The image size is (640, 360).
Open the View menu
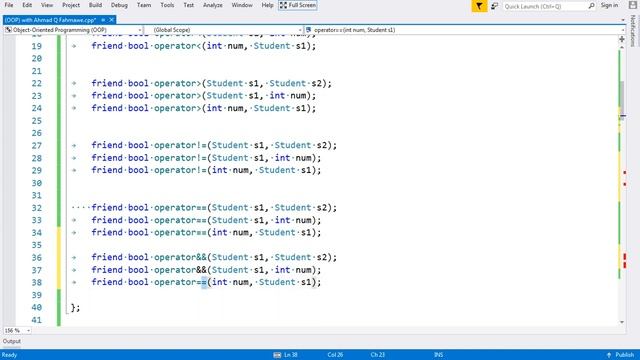(x=47, y=5)
